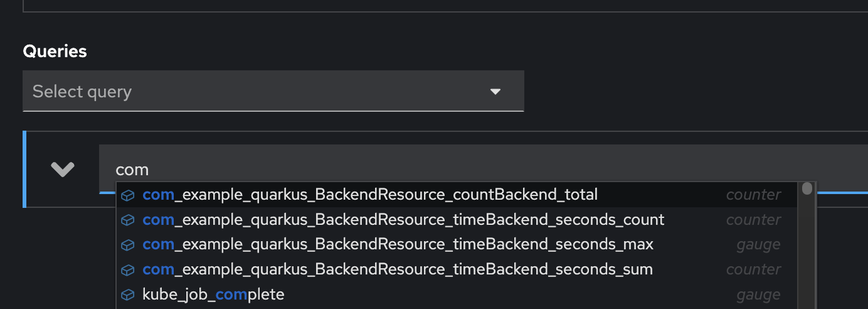Click the caret arrow in Select query
The image size is (868, 309).
click(x=495, y=92)
